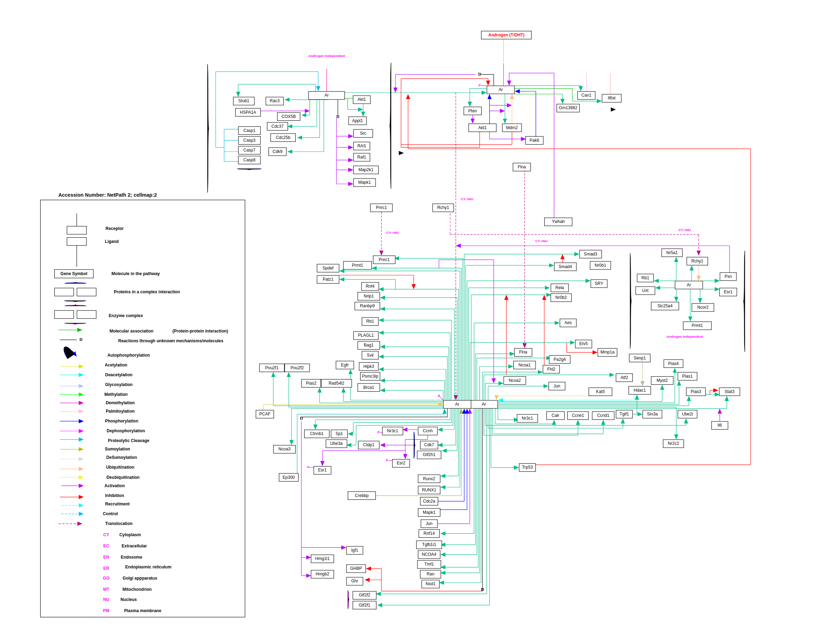Select the Ywhah node

558,222
